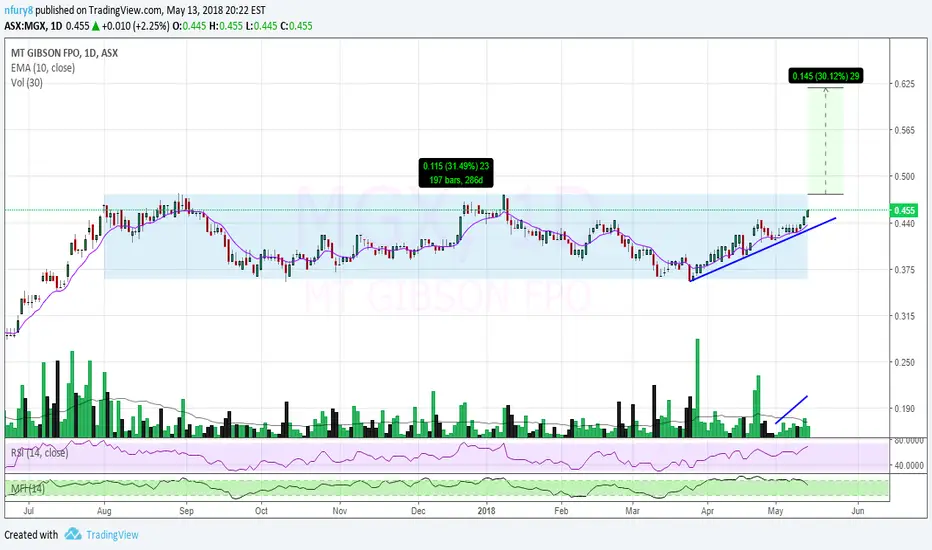This screenshot has width=932, height=550.
Task: Click the 0.565 price axis label
Action: (905, 130)
